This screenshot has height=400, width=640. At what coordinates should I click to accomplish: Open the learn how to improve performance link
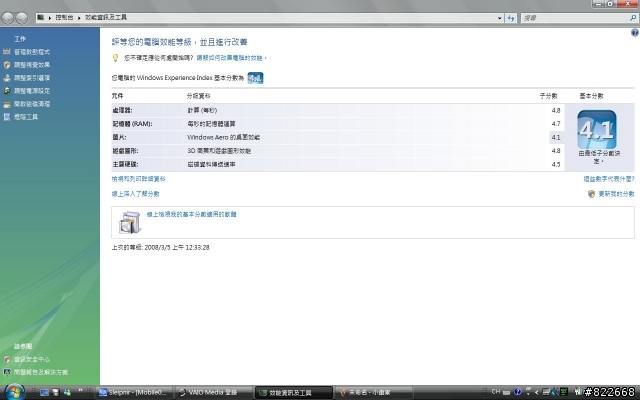point(231,58)
